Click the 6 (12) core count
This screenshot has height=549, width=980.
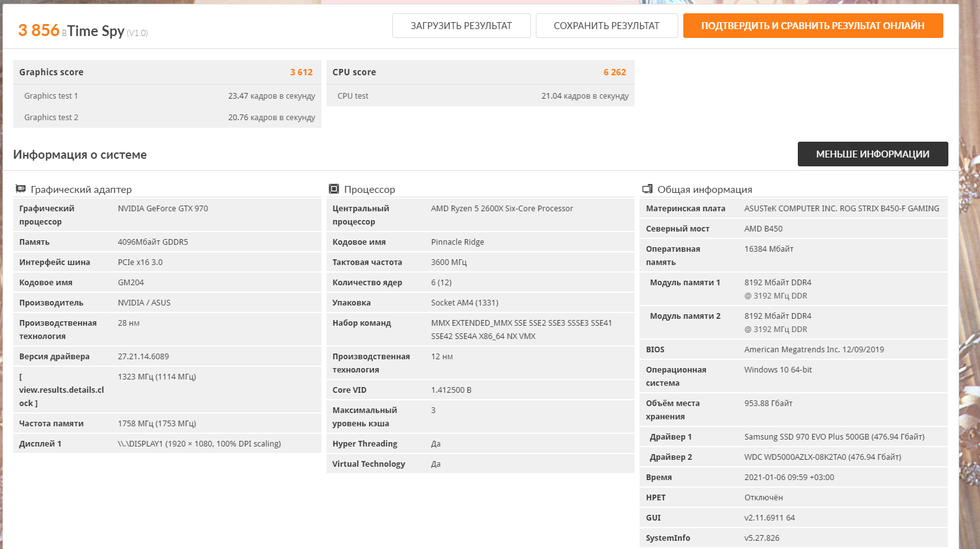click(x=442, y=283)
